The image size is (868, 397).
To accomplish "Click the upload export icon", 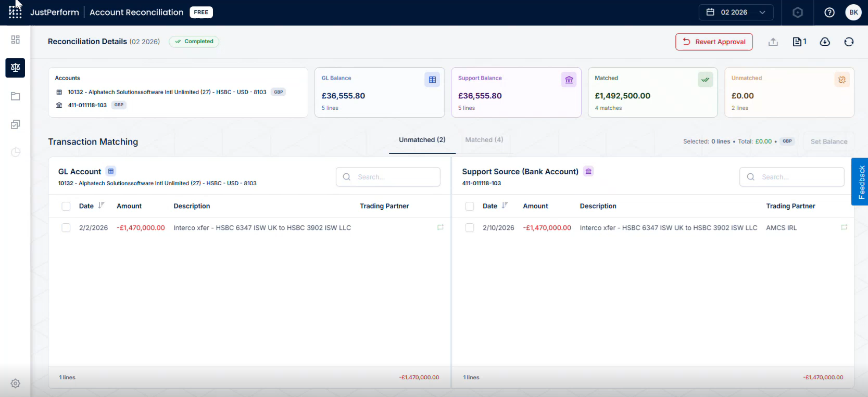I will (x=773, y=42).
